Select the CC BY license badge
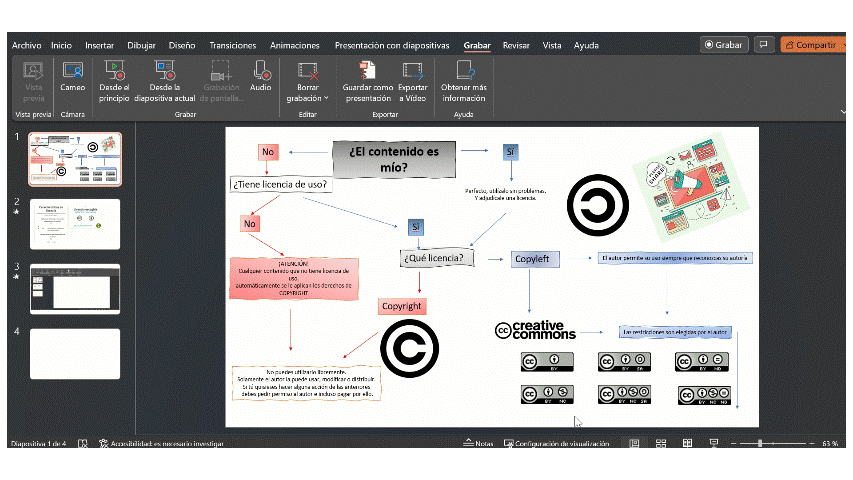The image size is (853, 480). pos(547,362)
